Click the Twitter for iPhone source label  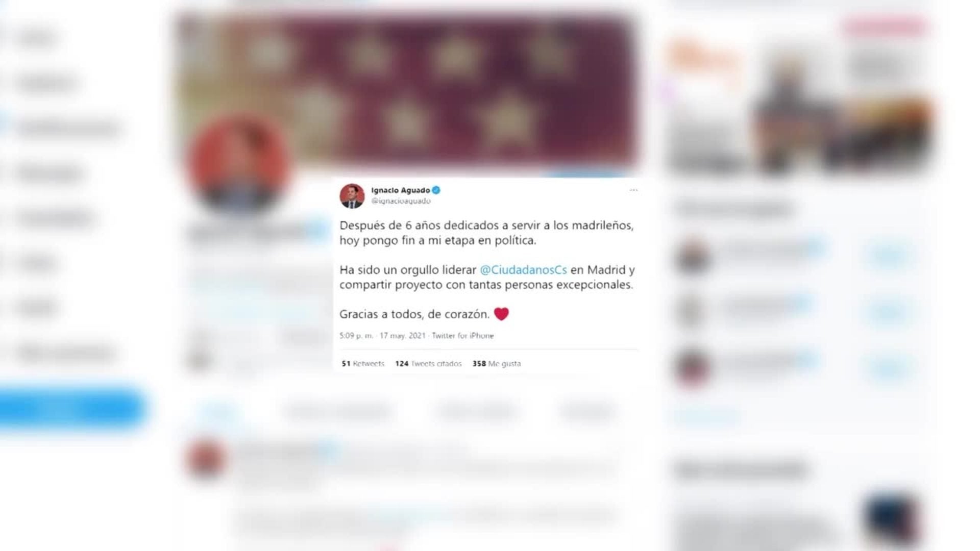463,336
